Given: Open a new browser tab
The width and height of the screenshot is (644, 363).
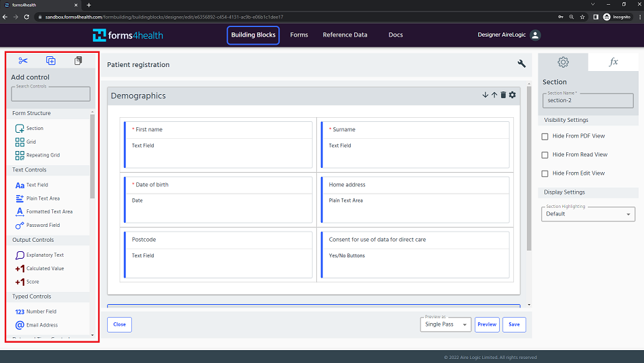Looking at the screenshot, I should pyautogui.click(x=89, y=5).
